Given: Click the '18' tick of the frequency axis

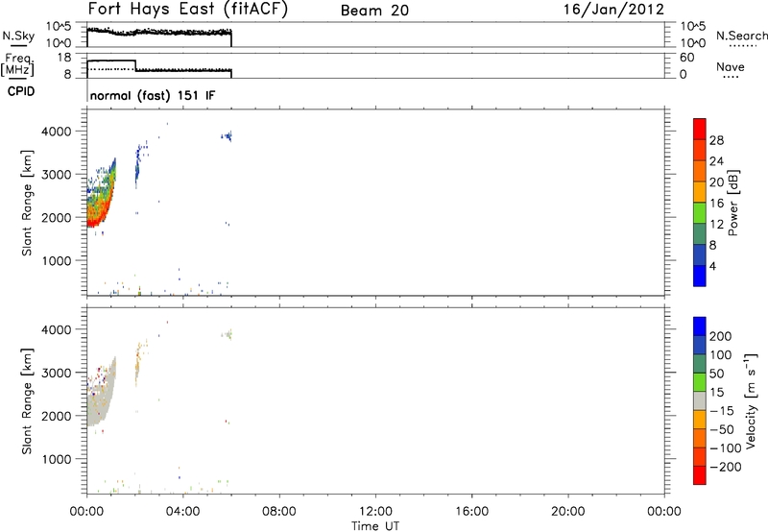Looking at the screenshot, I should pos(64,58).
